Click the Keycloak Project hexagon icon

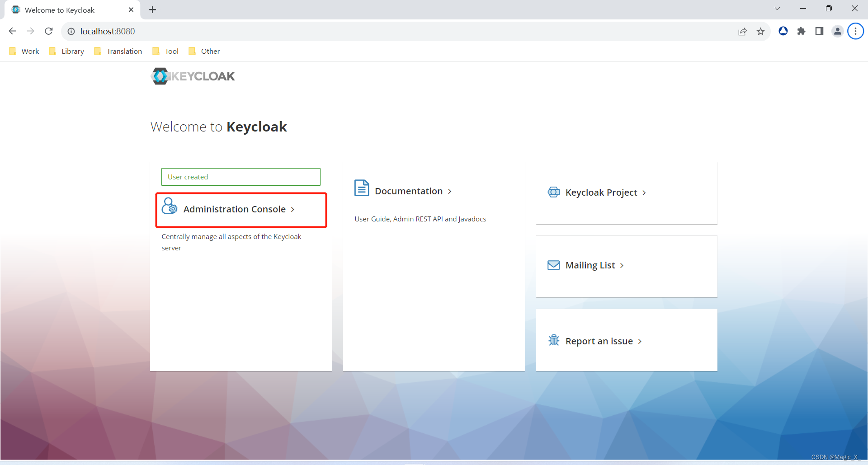click(x=554, y=192)
